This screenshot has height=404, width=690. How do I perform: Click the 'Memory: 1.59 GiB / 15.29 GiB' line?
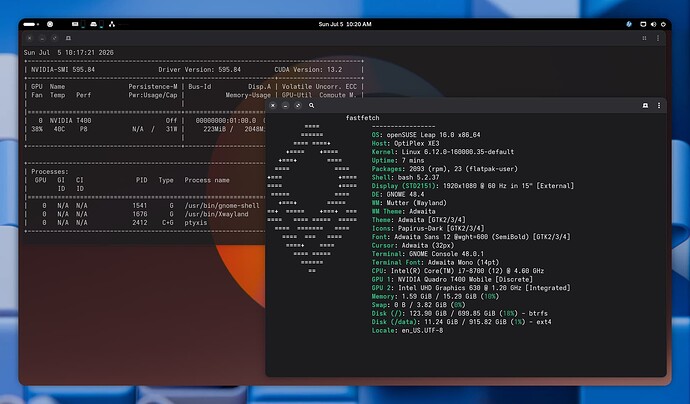pos(435,297)
